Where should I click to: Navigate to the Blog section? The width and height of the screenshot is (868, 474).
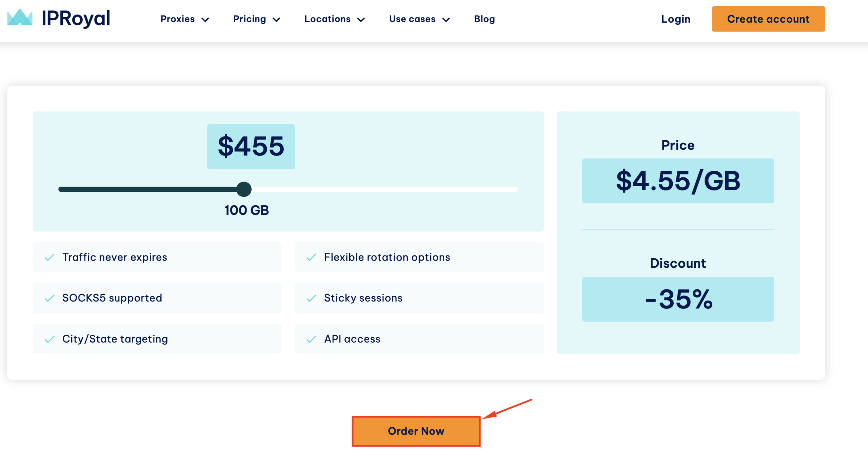pos(484,19)
